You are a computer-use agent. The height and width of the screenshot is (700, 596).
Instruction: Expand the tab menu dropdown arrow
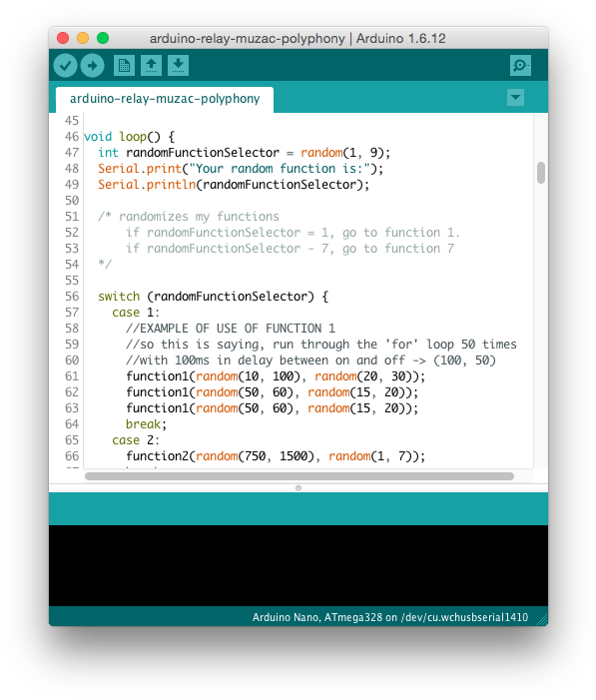pyautogui.click(x=516, y=97)
